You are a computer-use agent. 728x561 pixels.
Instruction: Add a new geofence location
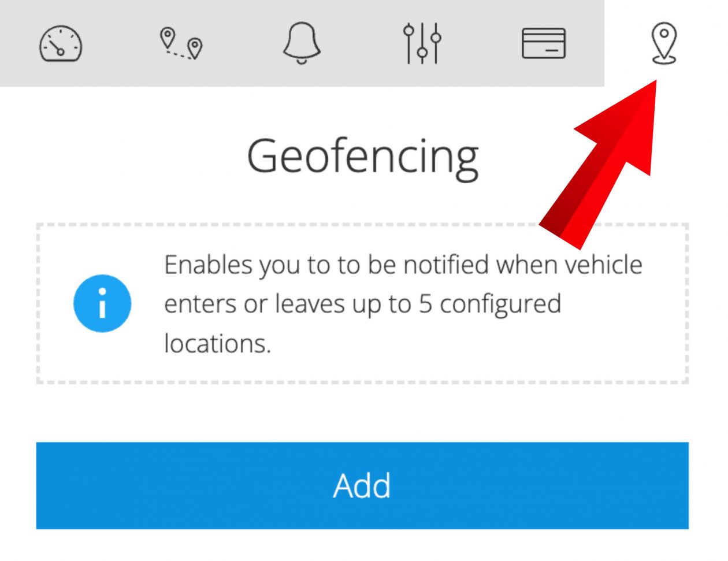(x=362, y=485)
